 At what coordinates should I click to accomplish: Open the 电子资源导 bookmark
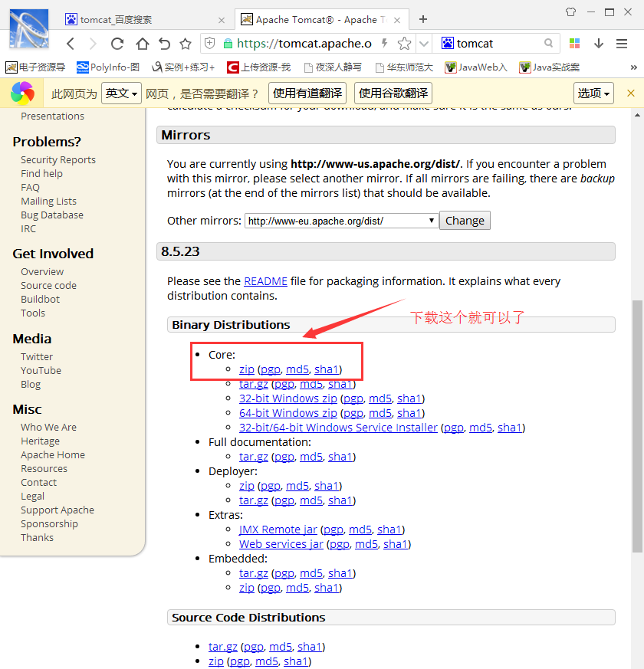point(35,67)
